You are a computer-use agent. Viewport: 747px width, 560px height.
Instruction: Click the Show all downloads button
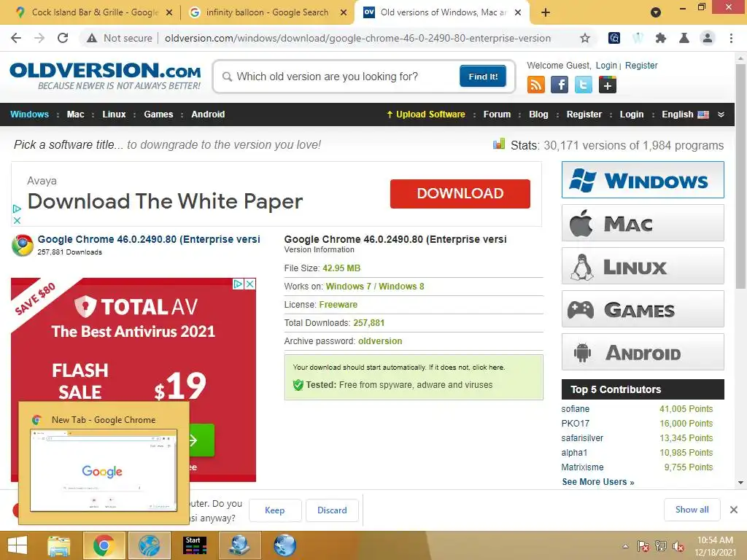coord(692,510)
